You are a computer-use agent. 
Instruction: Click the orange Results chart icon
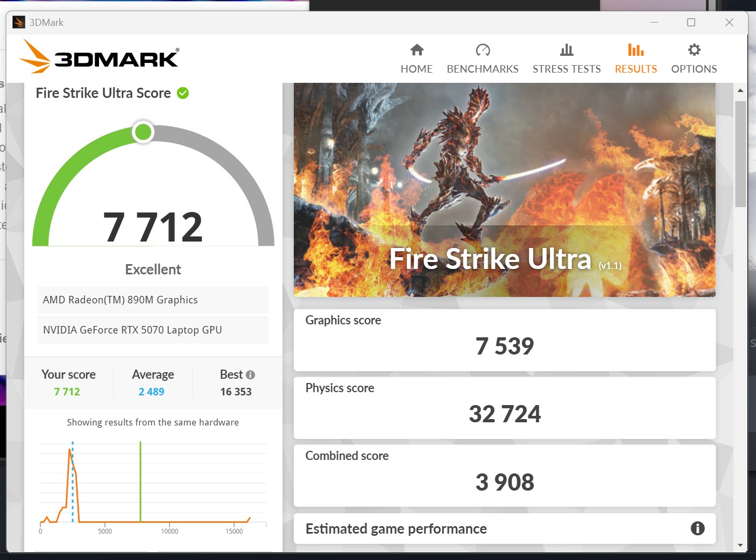coord(635,50)
